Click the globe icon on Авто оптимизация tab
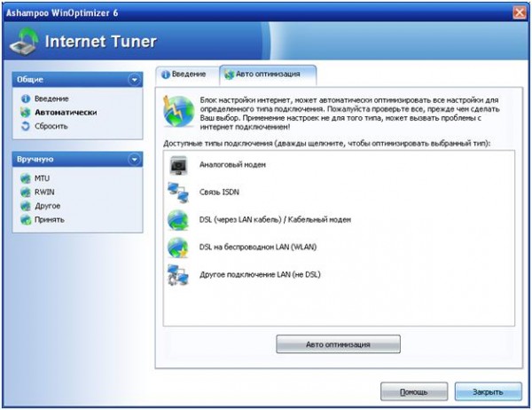 coord(230,75)
